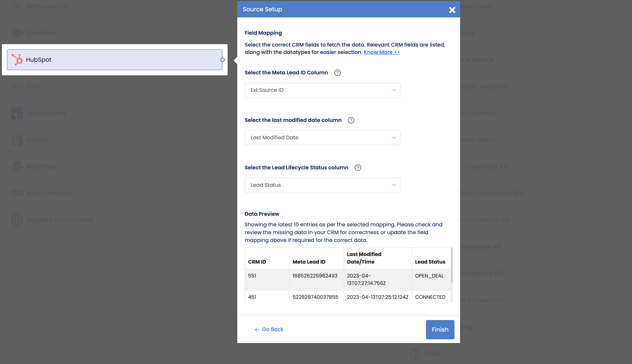Image resolution: width=632 pixels, height=364 pixels.
Task: Select the Zoho source item
Action: point(115,86)
